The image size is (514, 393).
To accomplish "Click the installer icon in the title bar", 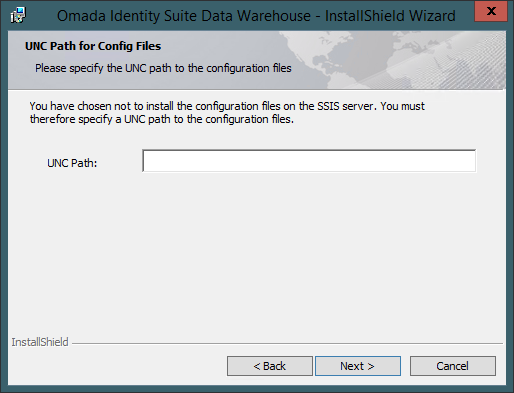I will point(18,15).
